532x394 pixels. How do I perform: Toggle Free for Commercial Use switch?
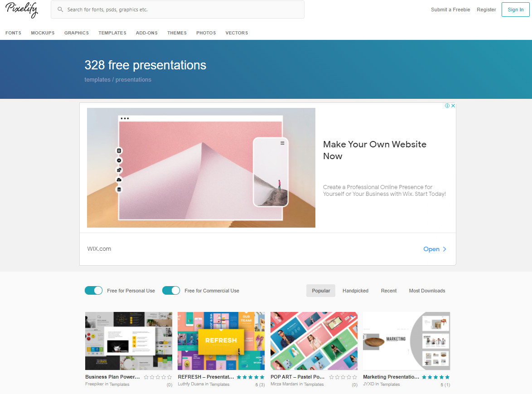[171, 291]
